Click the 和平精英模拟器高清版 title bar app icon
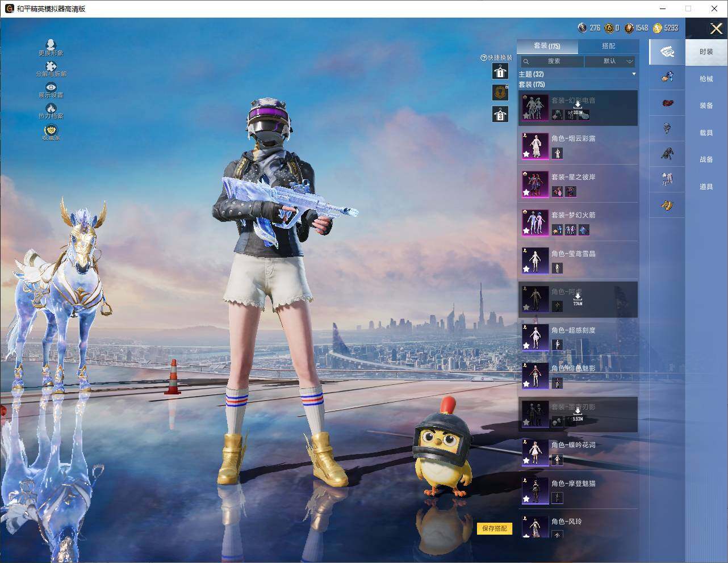This screenshot has height=563, width=728. (10, 9)
